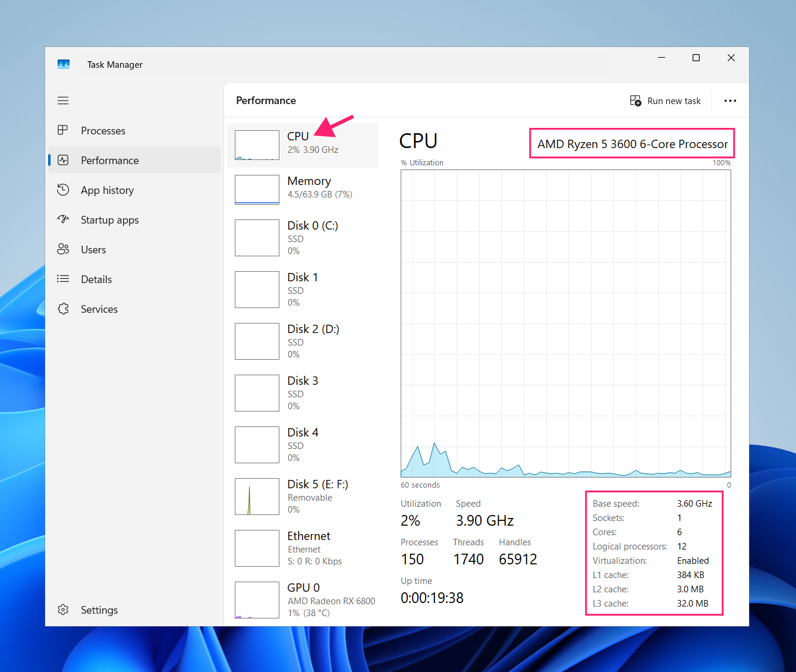Open Settings label in sidebar
The image size is (796, 672).
click(99, 610)
